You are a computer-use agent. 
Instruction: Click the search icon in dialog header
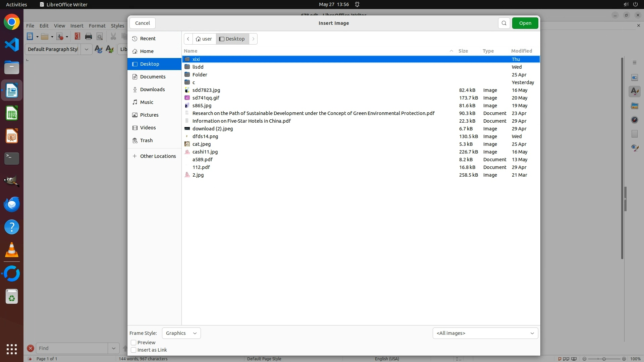[x=504, y=23]
